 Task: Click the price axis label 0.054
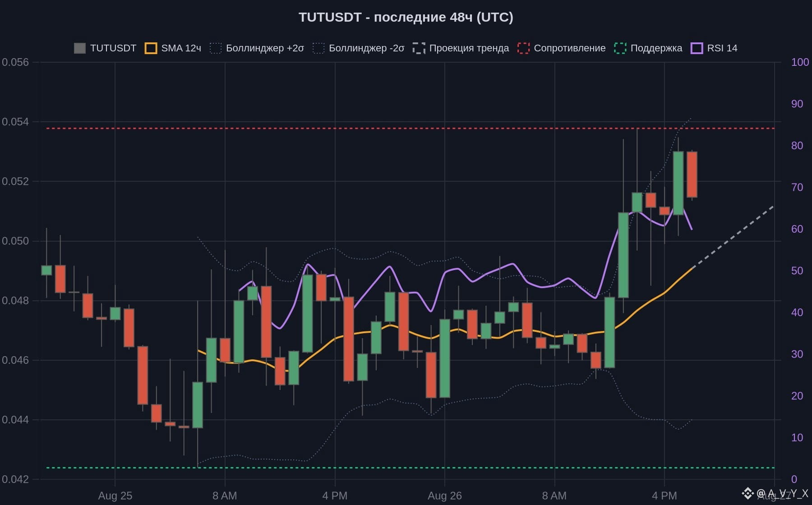click(15, 122)
